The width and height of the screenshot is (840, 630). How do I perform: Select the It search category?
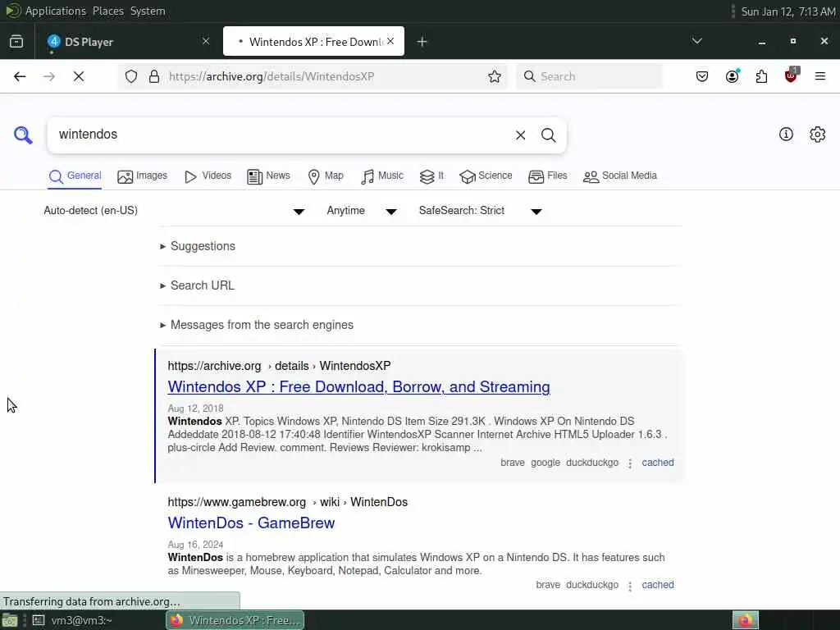coord(431,176)
